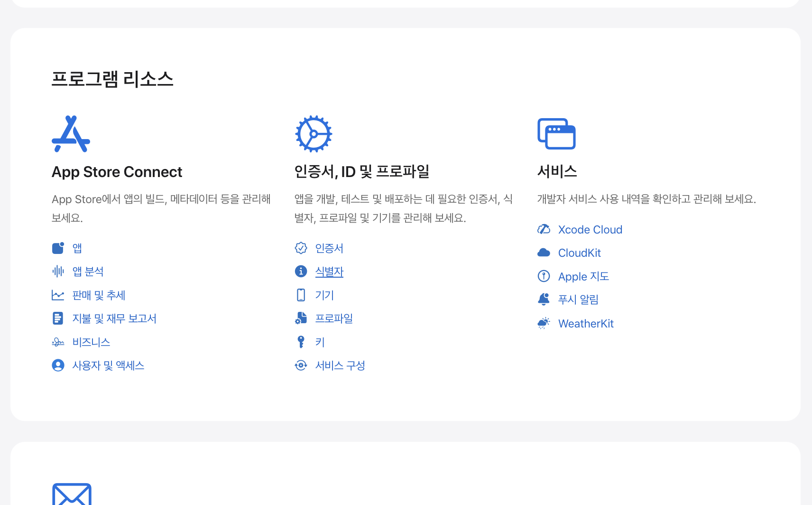Viewport: 812px width, 505px height.
Task: Open the 기기 link
Action: [324, 295]
